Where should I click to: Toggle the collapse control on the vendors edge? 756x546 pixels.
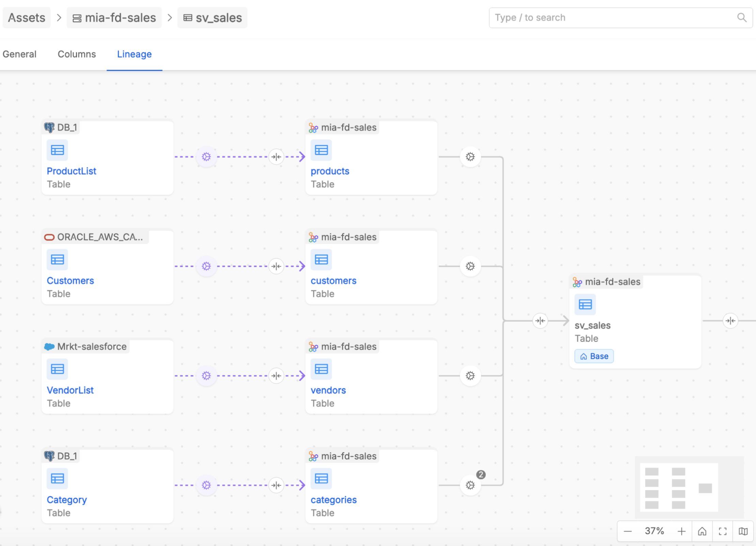276,375
